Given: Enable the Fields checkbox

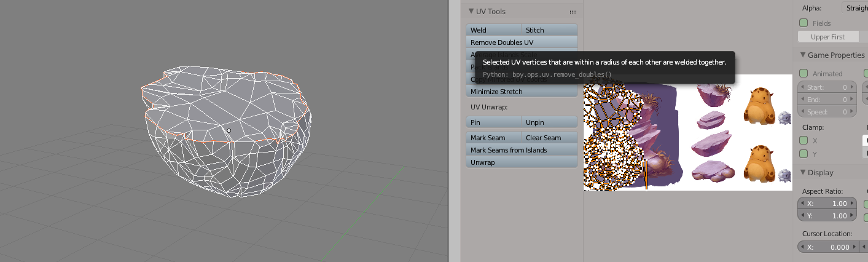Looking at the screenshot, I should coord(803,23).
